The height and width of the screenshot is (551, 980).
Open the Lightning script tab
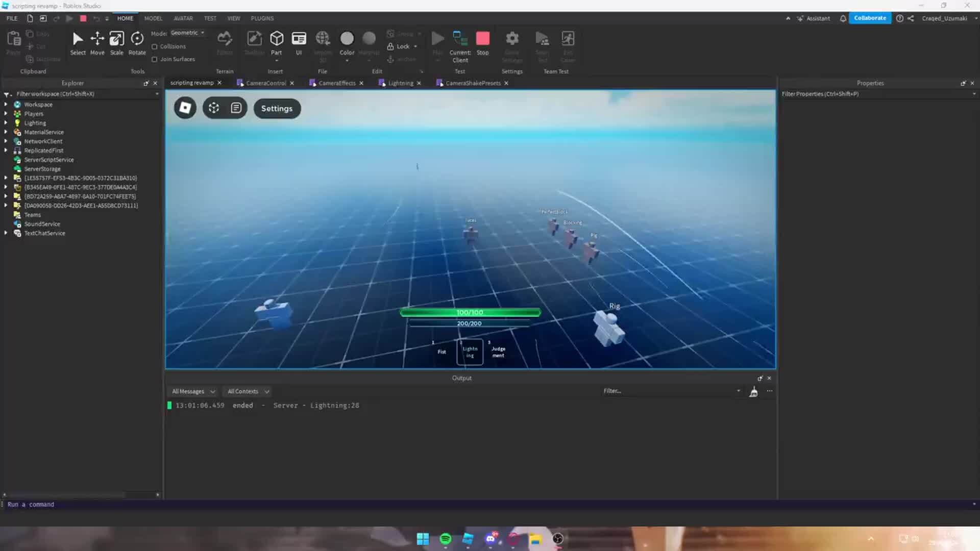click(x=400, y=83)
